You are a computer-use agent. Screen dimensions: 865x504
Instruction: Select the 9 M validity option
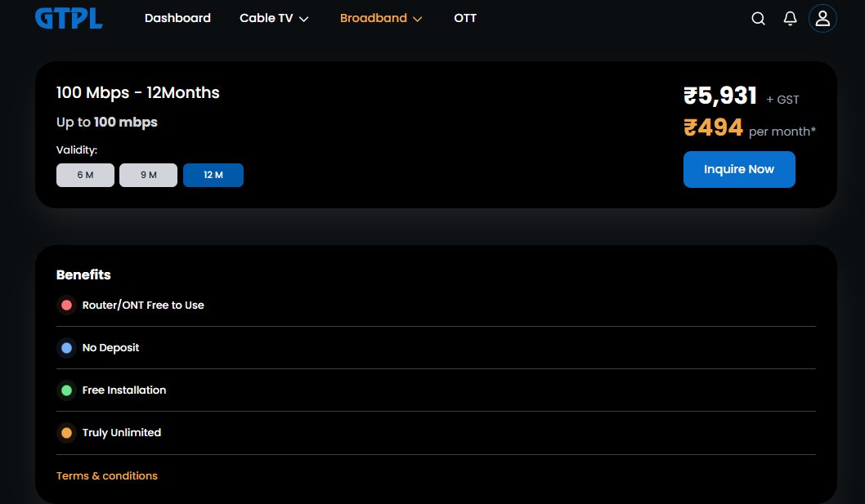pyautogui.click(x=149, y=176)
